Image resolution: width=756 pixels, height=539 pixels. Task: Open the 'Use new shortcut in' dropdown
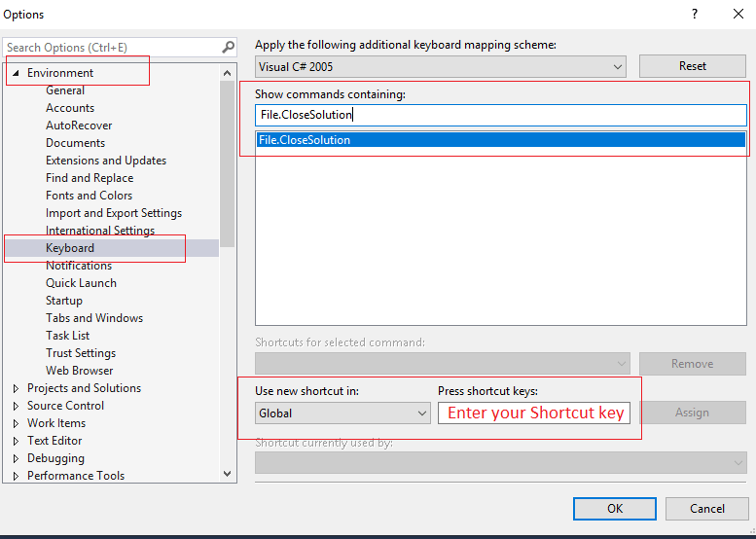422,413
